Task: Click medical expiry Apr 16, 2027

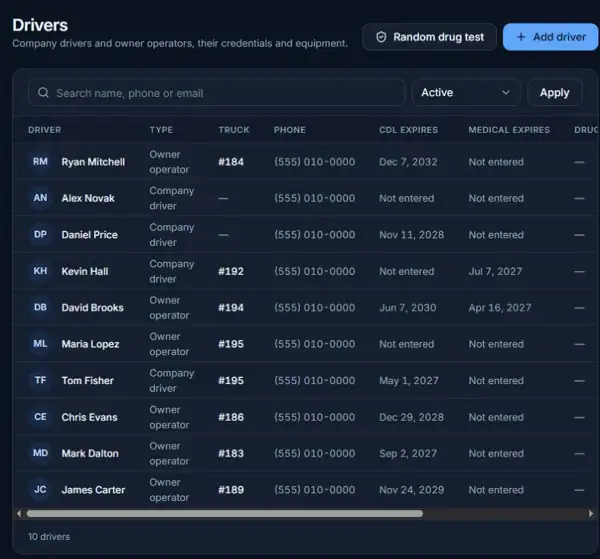Action: point(500,308)
